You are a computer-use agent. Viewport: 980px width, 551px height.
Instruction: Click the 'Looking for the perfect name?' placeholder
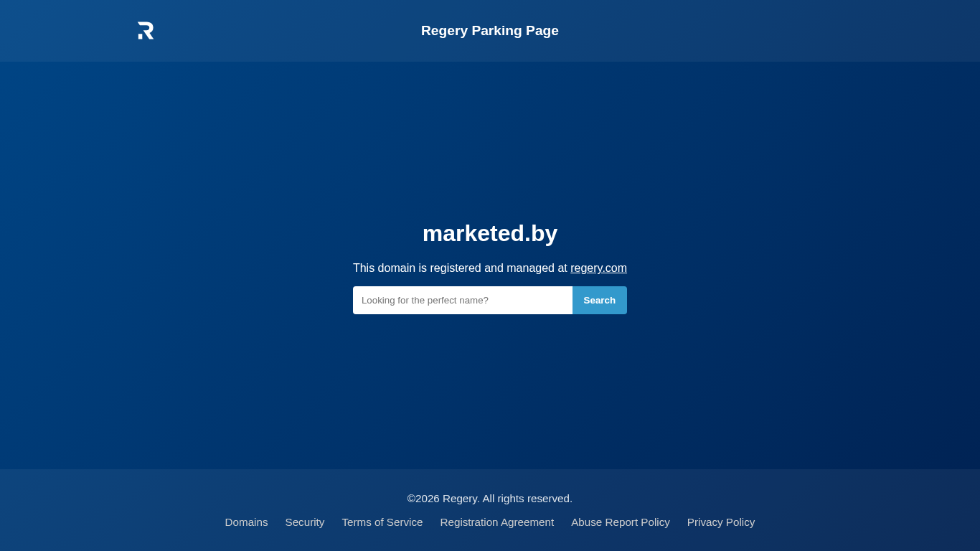(x=425, y=300)
